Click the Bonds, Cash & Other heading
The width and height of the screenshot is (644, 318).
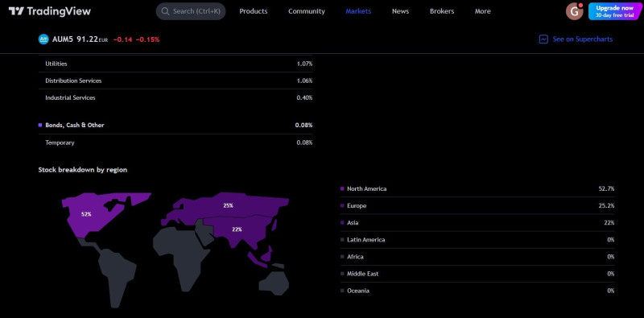point(75,125)
